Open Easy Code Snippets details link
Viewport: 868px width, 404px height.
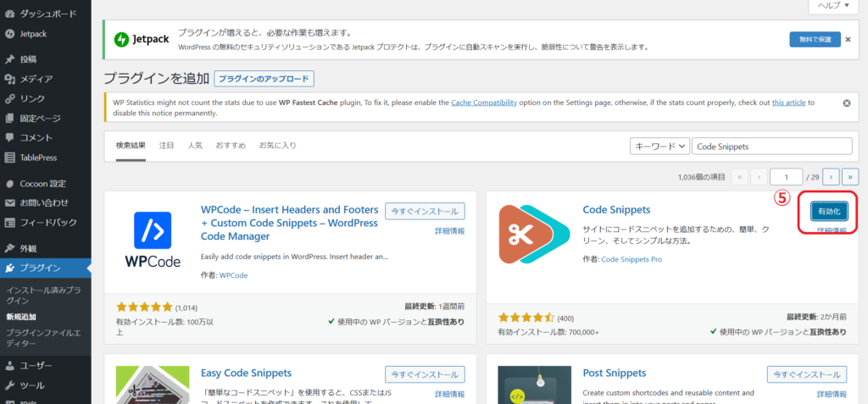tap(449, 395)
